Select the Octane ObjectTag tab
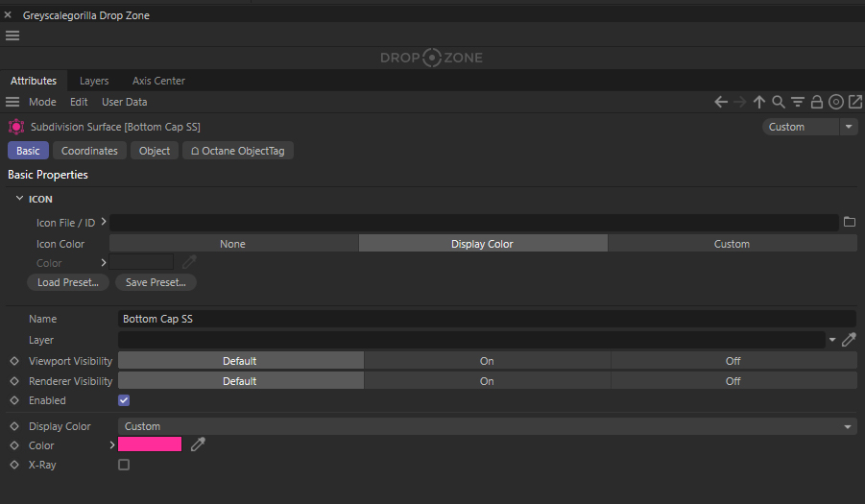This screenshot has width=865, height=504. (x=238, y=151)
